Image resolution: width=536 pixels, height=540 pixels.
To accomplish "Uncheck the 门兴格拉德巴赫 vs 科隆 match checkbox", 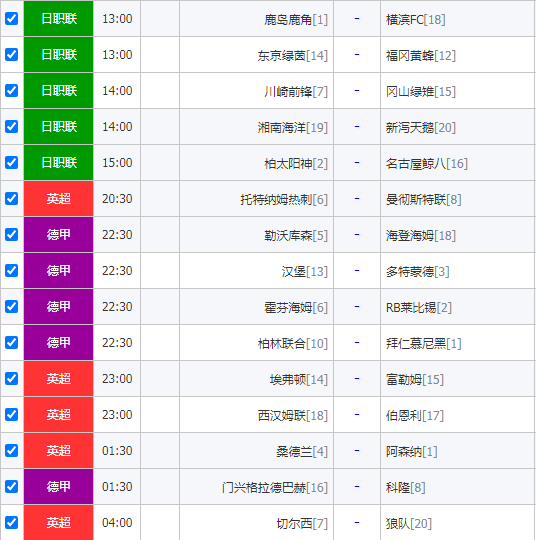I will [11, 486].
